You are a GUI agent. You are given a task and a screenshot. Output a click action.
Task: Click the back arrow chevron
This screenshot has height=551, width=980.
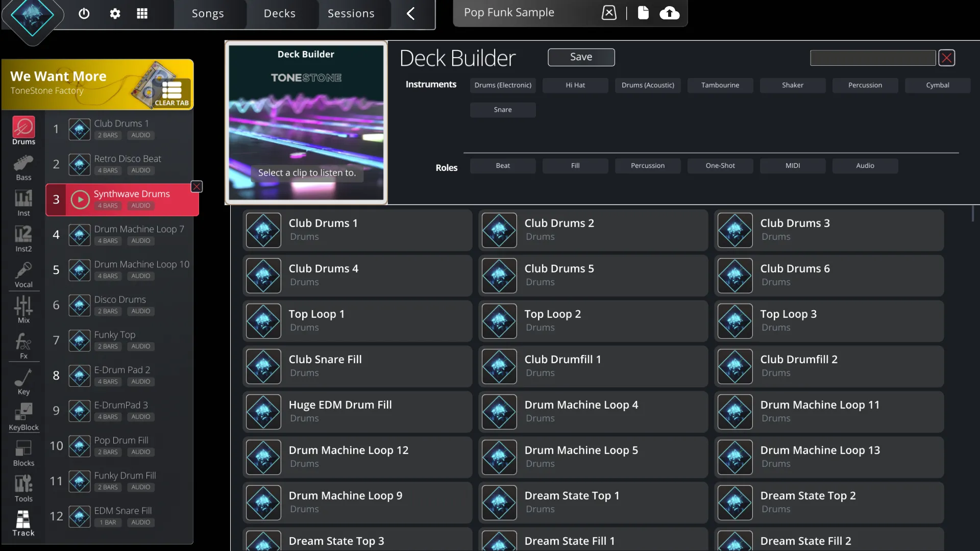click(411, 14)
